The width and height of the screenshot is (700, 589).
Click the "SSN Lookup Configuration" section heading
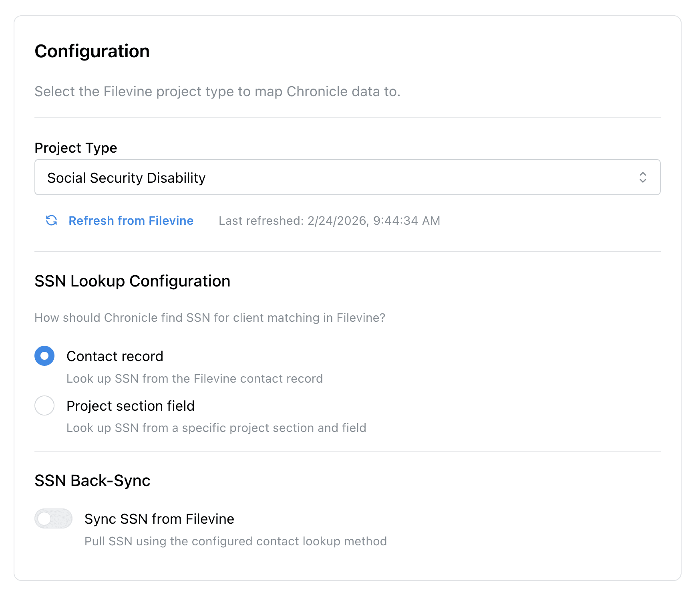tap(133, 281)
